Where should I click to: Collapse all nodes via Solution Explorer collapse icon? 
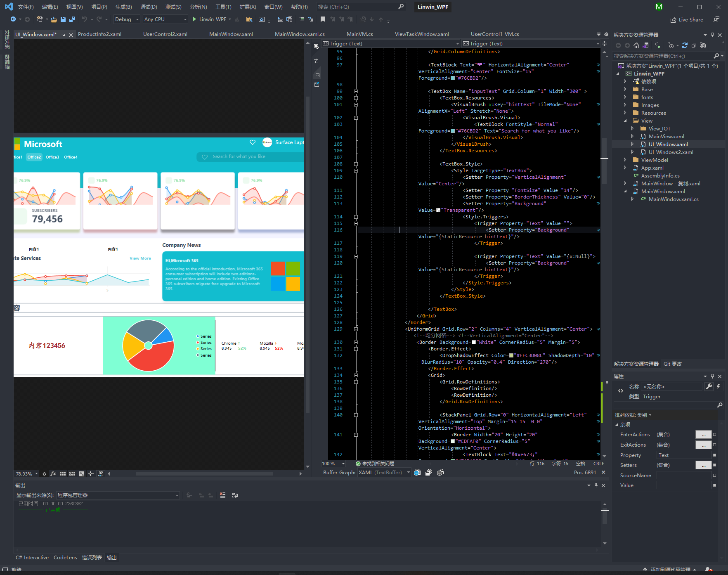(694, 45)
